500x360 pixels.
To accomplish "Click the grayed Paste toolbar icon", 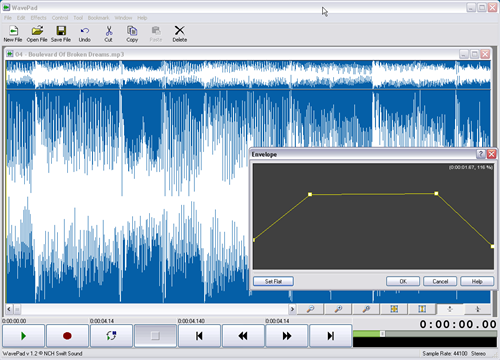I will point(156,34).
